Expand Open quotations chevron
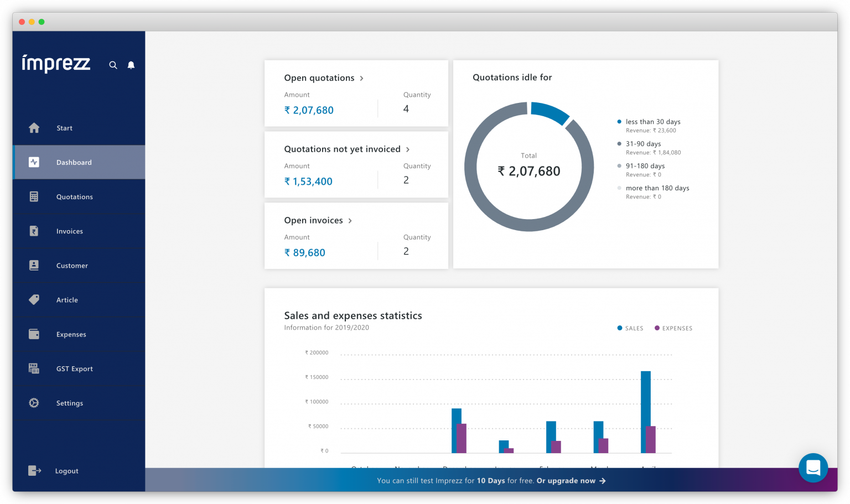850x504 pixels. click(362, 79)
